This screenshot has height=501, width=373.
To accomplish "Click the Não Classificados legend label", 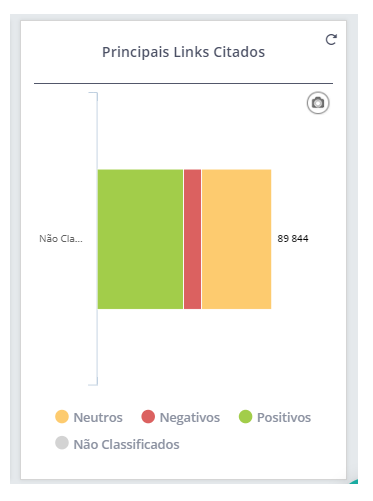I will [126, 444].
